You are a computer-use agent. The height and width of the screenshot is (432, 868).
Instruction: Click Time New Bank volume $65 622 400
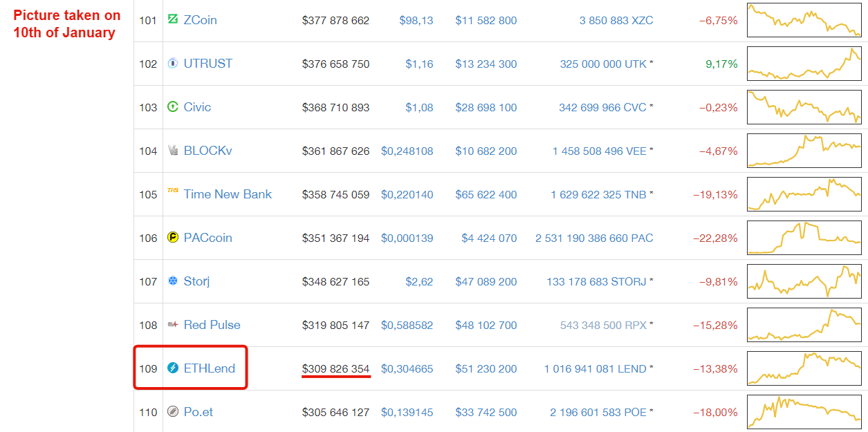(x=486, y=195)
